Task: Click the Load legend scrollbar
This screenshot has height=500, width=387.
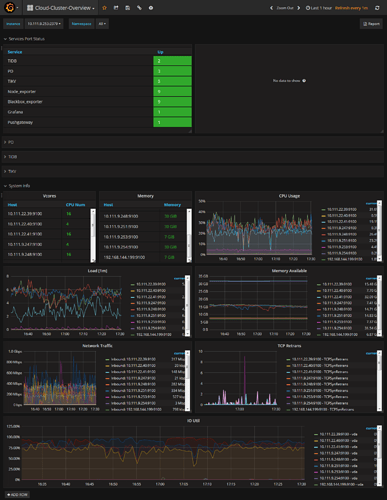Action: (x=187, y=306)
